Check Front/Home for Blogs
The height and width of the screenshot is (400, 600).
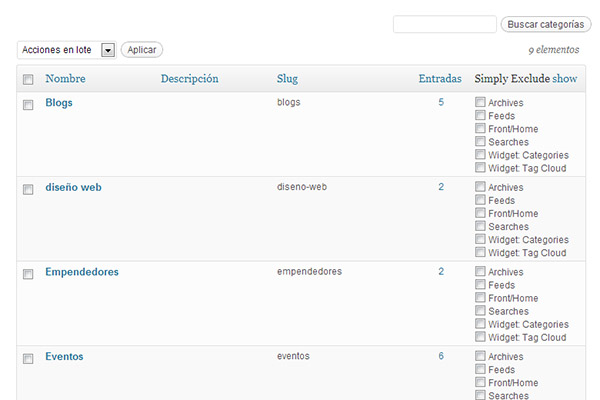tap(480, 128)
